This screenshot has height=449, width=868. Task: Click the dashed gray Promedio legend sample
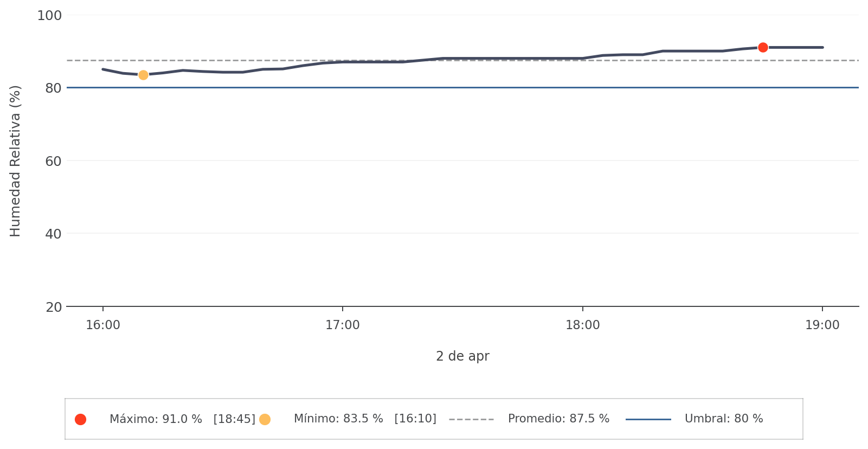point(471,419)
